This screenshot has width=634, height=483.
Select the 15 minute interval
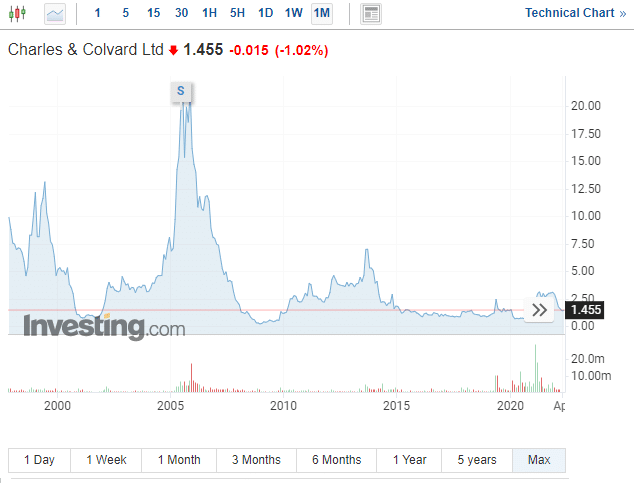click(154, 13)
